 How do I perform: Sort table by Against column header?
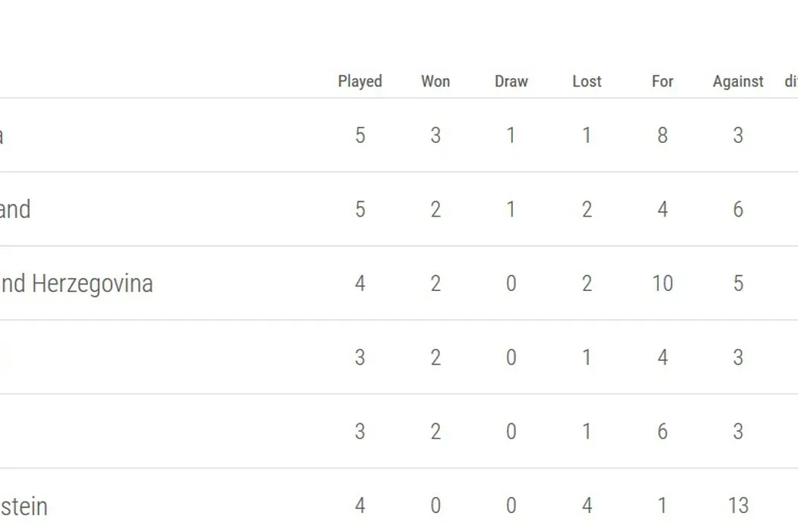(738, 81)
